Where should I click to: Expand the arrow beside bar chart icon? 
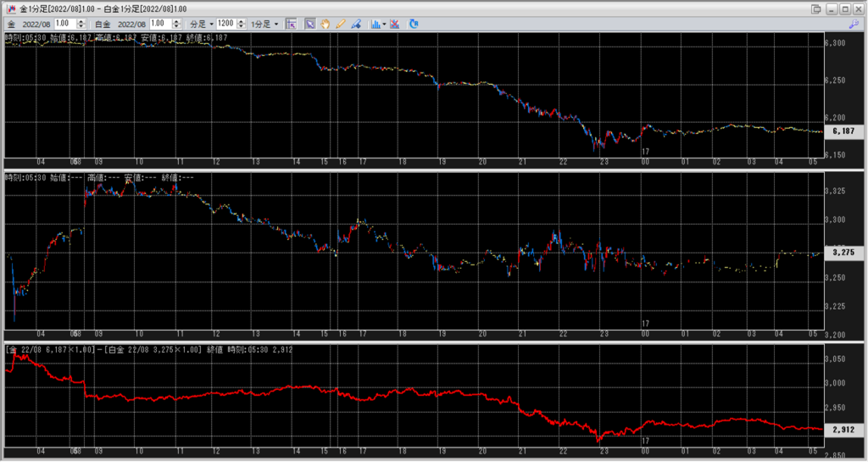(x=384, y=24)
